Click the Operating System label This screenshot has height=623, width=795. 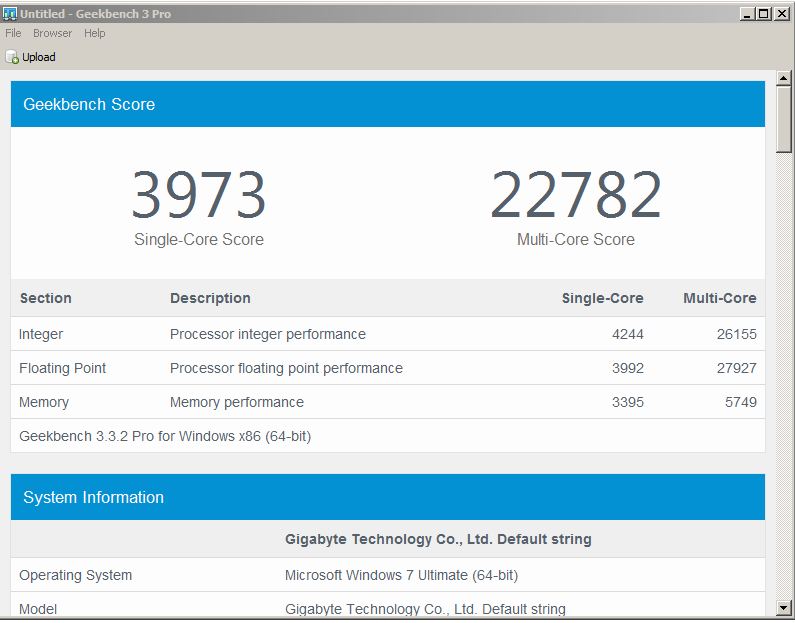[x=76, y=575]
